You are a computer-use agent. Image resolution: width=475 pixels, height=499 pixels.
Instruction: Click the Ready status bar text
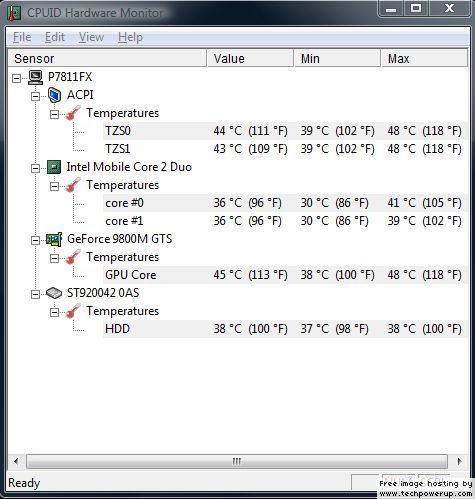pyautogui.click(x=24, y=483)
